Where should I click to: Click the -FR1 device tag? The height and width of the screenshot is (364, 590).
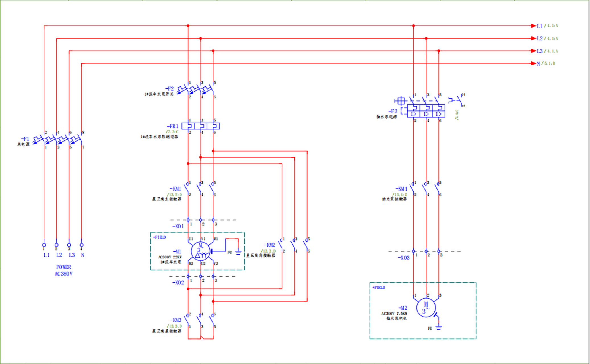[172, 126]
